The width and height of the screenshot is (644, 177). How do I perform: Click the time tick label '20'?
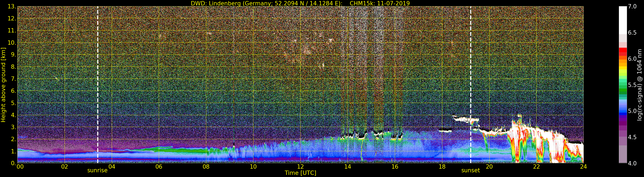point(489,167)
